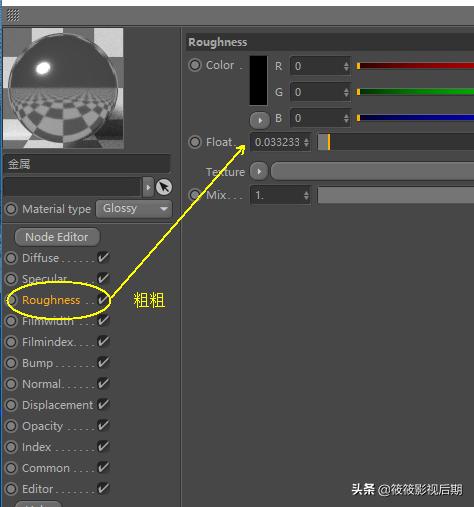Screen dimensions: 474x507
Task: Click the Mix value slider bar
Action: tap(396, 195)
